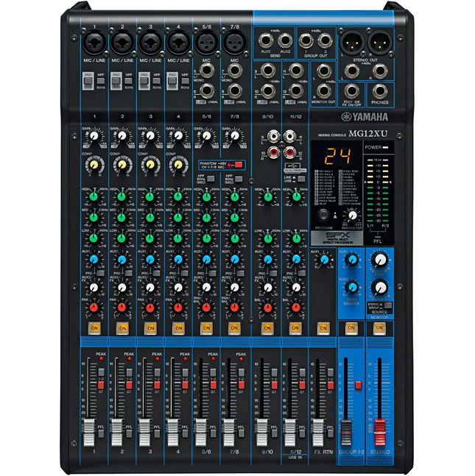
Task: Toggle channel 7/8 HPF (MIC) switch
Action: point(239,179)
